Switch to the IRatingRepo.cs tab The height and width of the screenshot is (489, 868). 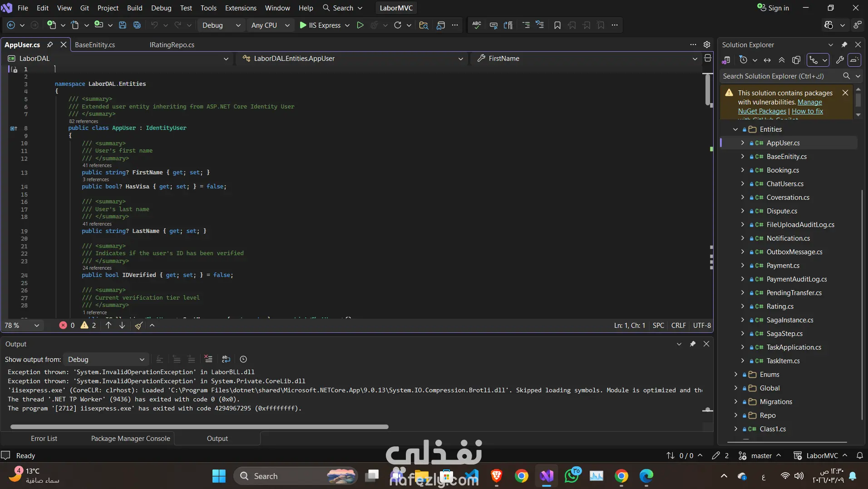pyautogui.click(x=172, y=44)
